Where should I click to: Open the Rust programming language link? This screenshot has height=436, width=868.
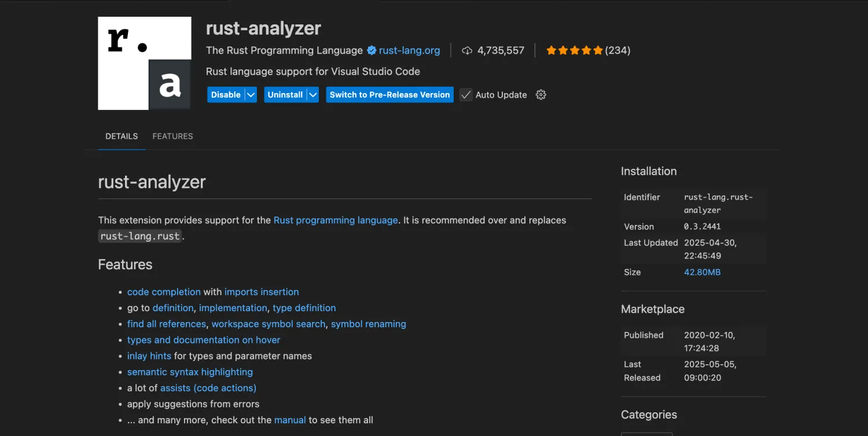click(x=336, y=220)
